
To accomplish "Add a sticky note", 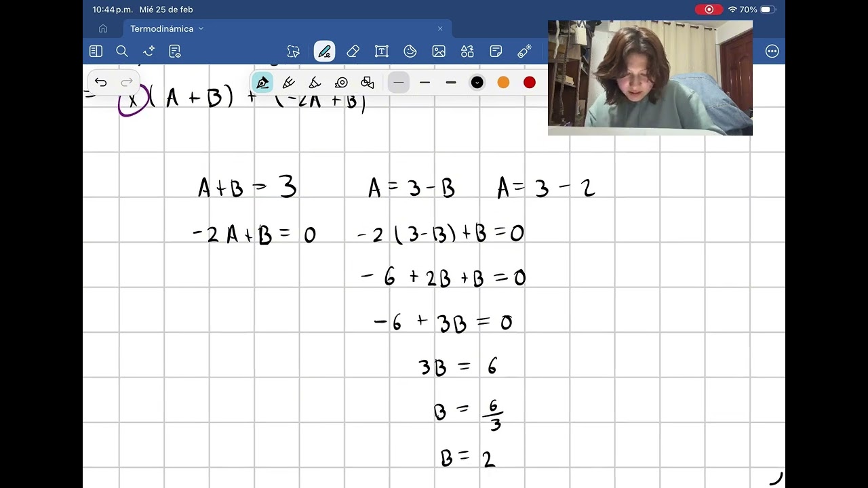I will point(496,52).
